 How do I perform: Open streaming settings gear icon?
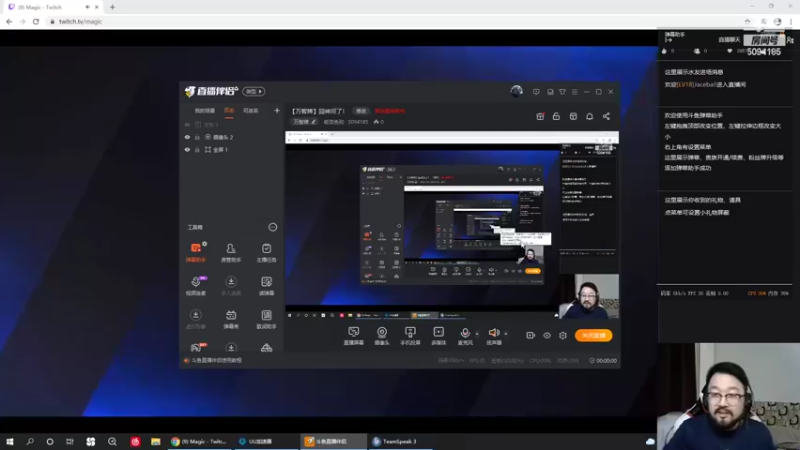click(563, 335)
